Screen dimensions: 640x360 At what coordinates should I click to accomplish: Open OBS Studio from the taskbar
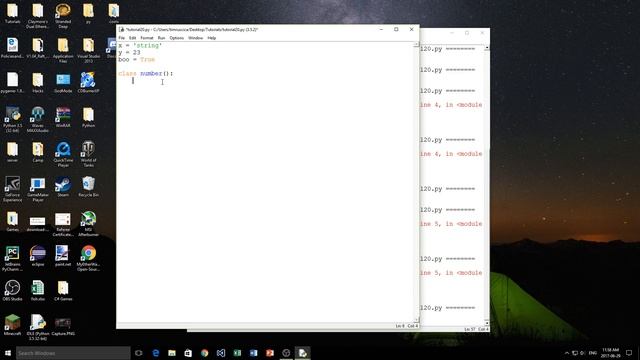click(x=286, y=353)
